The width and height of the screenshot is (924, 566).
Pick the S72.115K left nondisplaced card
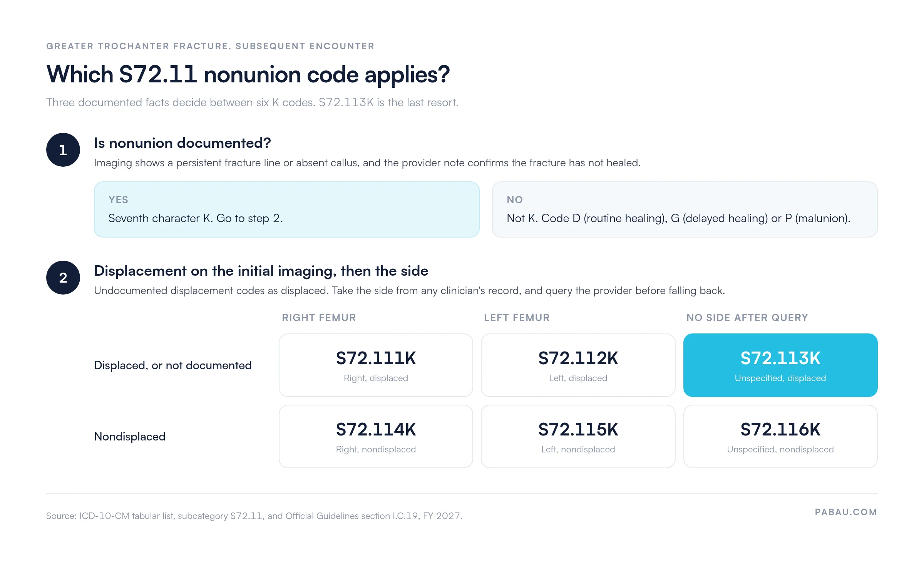578,436
